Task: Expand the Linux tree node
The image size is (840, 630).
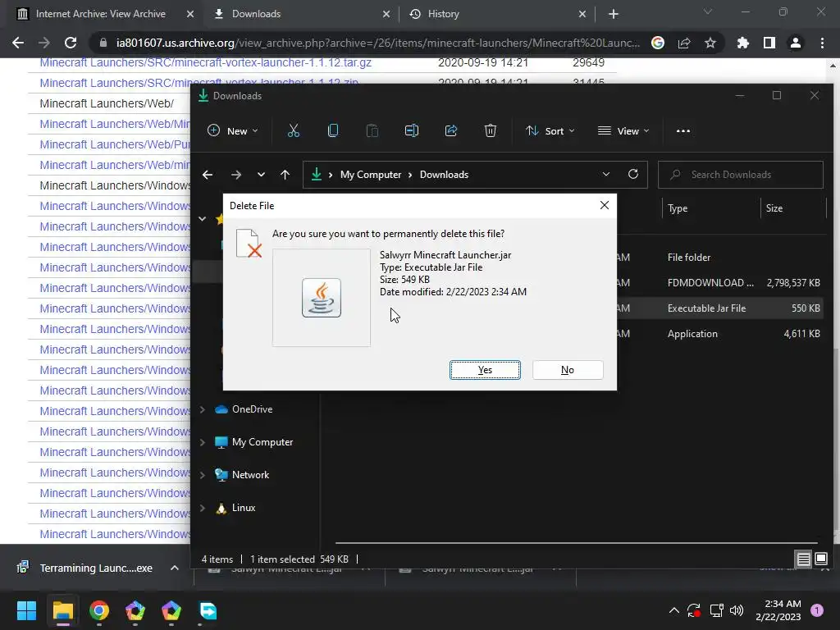Action: tap(203, 508)
